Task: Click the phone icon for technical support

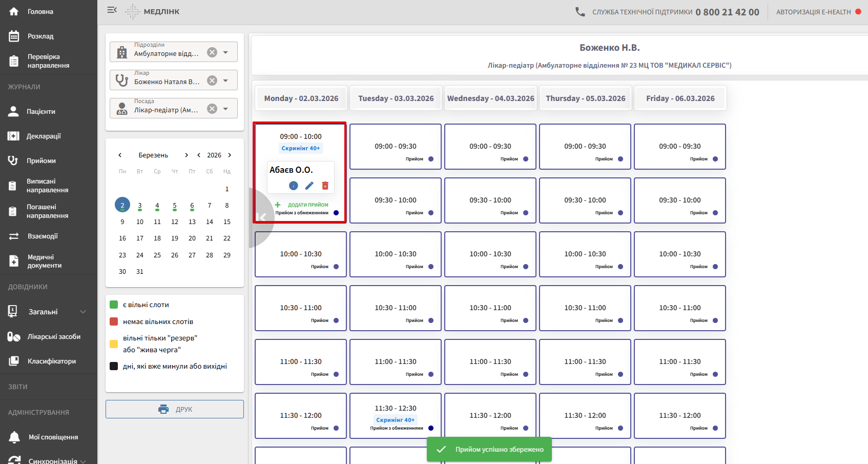Action: coord(580,12)
